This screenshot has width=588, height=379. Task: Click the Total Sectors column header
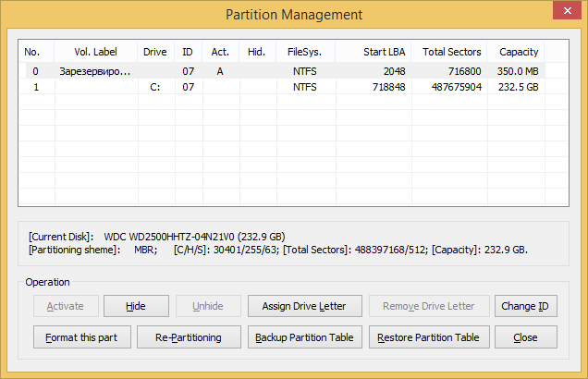(451, 52)
